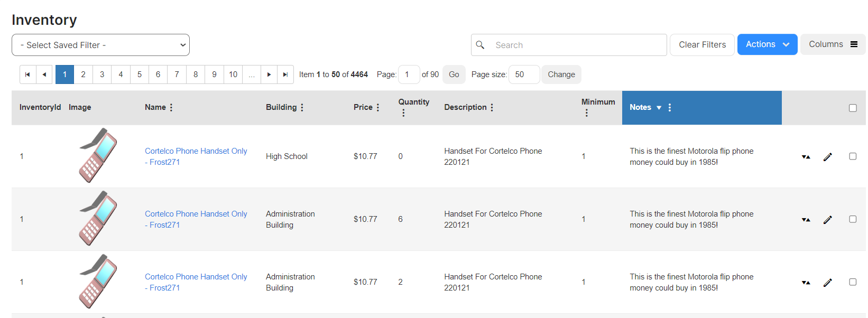
Task: Click the $10.77 price in High School row
Action: point(365,156)
